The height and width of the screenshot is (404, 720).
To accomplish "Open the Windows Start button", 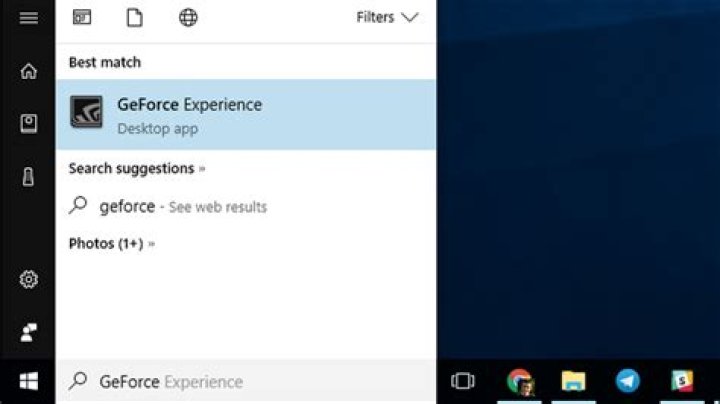I will click(28, 381).
